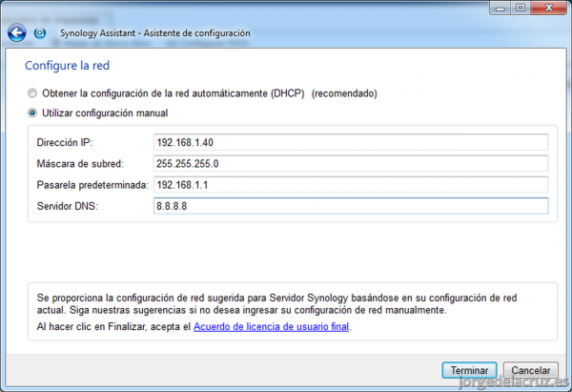Minimize the Synology Assistant window
Viewport: 572px width, 392px height.
(x=500, y=8)
